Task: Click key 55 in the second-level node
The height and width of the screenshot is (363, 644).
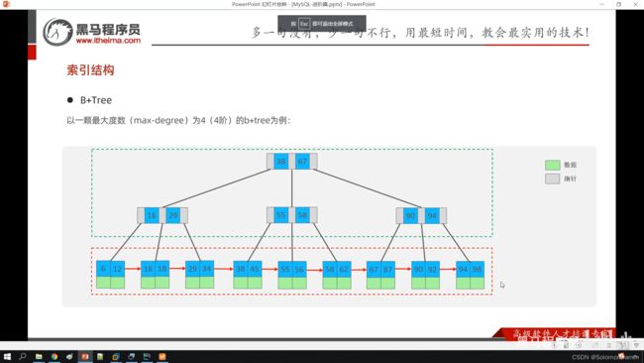Action: click(281, 215)
